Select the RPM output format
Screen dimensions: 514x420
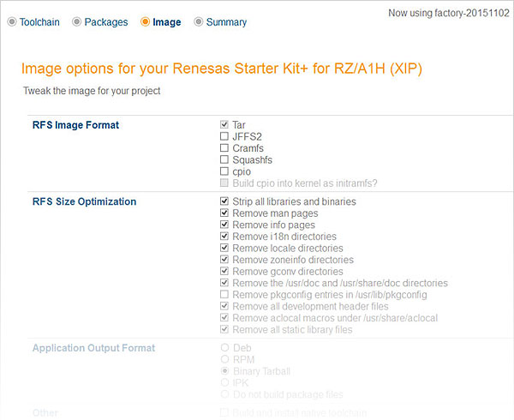224,359
